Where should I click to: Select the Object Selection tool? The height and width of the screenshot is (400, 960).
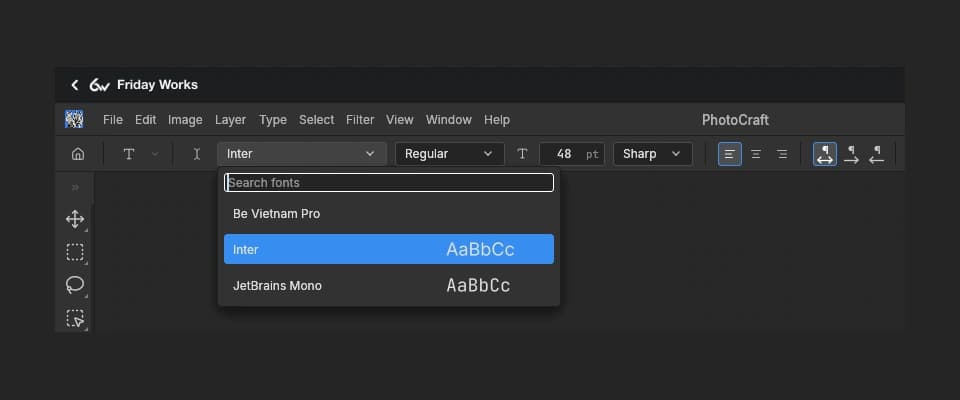75,319
